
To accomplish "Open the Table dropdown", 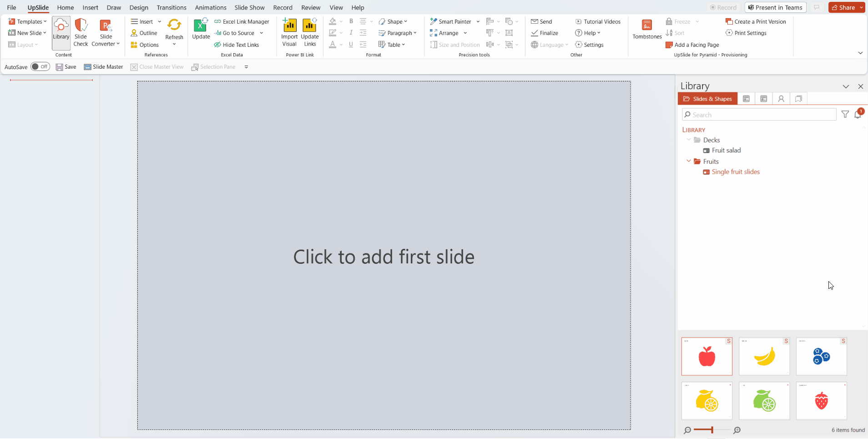I will coord(391,45).
